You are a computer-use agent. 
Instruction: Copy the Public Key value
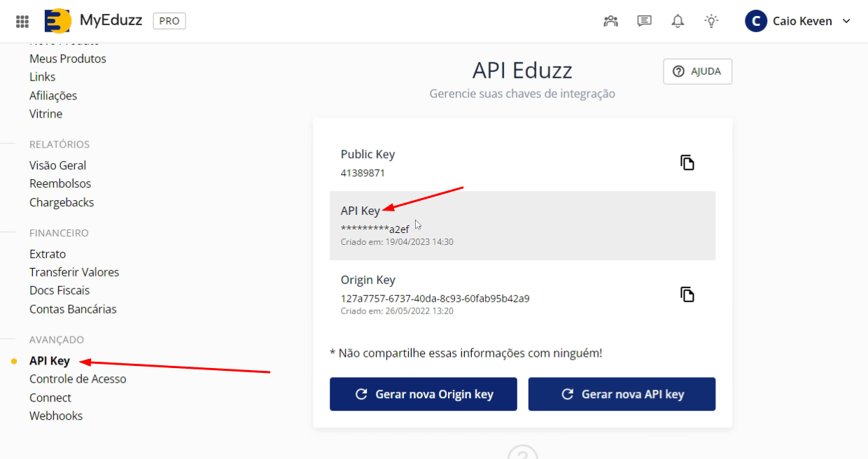pos(687,162)
